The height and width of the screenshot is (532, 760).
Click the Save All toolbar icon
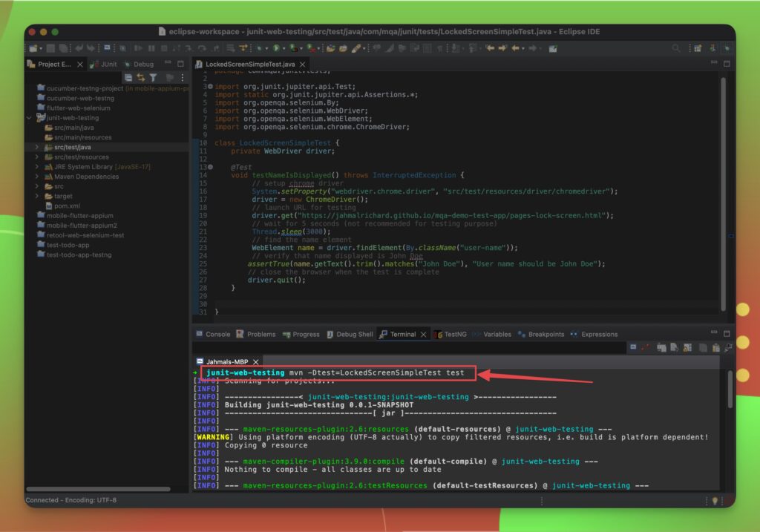tap(63, 48)
